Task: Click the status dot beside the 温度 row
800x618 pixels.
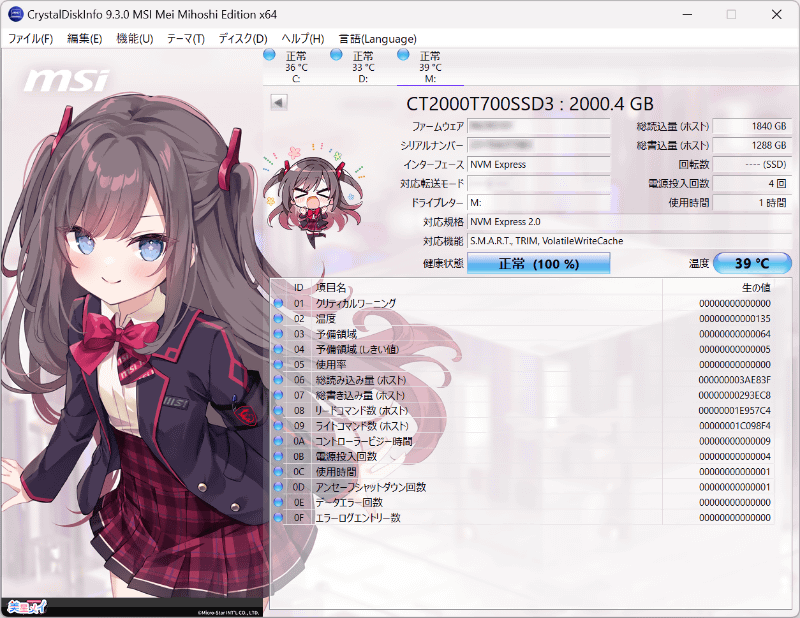Action: point(276,318)
